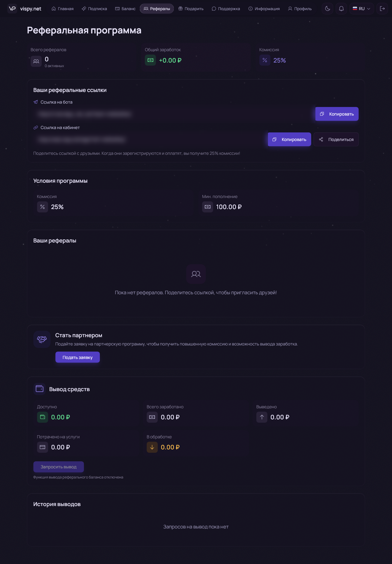
Task: Open the Баланс page
Action: click(125, 9)
